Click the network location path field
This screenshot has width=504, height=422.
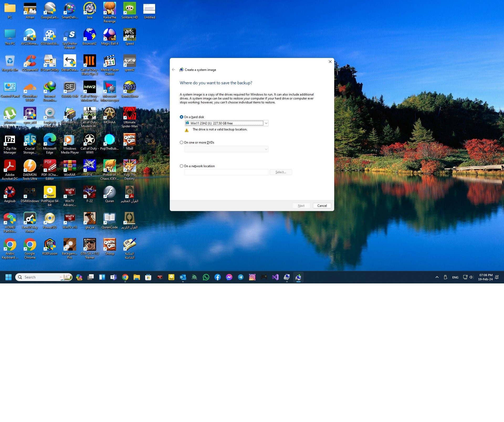(x=226, y=172)
